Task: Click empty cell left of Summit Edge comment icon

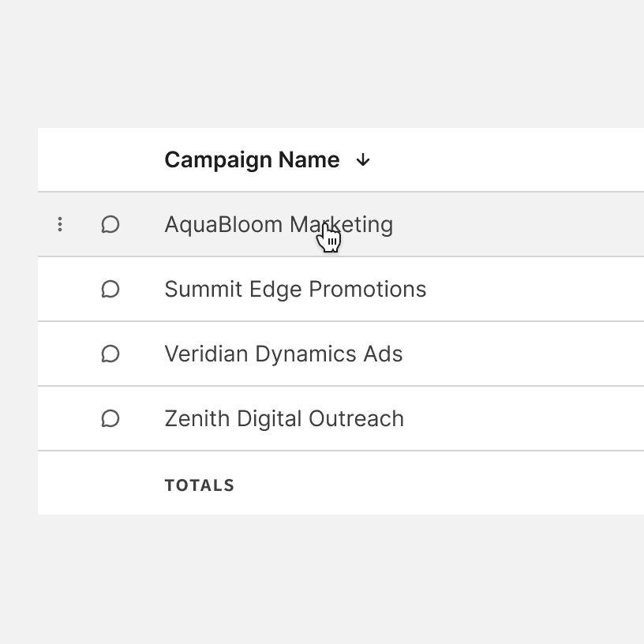Action: pos(60,290)
